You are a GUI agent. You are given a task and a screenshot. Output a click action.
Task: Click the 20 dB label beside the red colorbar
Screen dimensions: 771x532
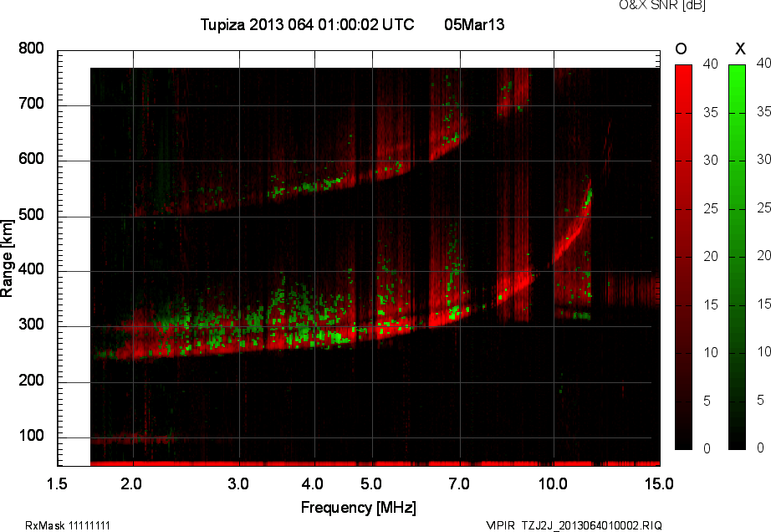coord(711,256)
